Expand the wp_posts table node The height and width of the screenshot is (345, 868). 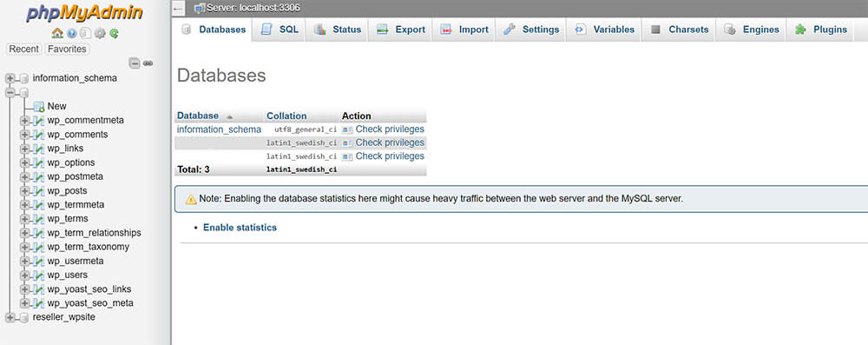(x=24, y=191)
